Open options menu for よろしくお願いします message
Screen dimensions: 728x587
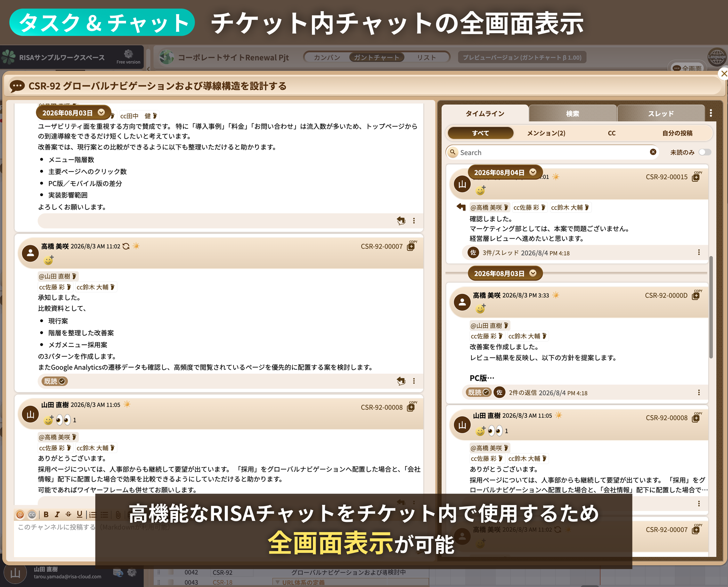(414, 221)
